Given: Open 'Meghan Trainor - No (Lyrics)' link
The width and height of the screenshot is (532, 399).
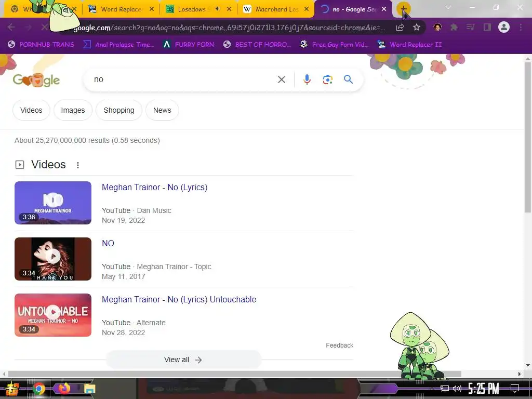Looking at the screenshot, I should click(x=154, y=187).
